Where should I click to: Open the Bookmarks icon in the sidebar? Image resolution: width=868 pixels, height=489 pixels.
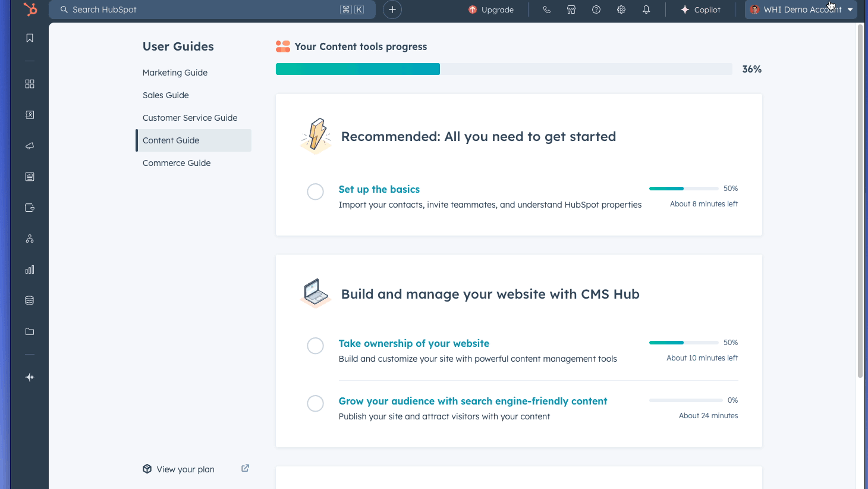[x=29, y=37]
